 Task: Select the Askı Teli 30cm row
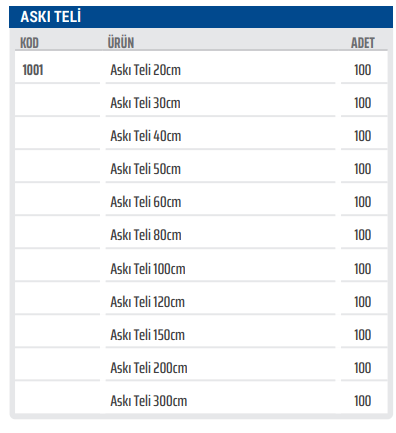click(201, 101)
